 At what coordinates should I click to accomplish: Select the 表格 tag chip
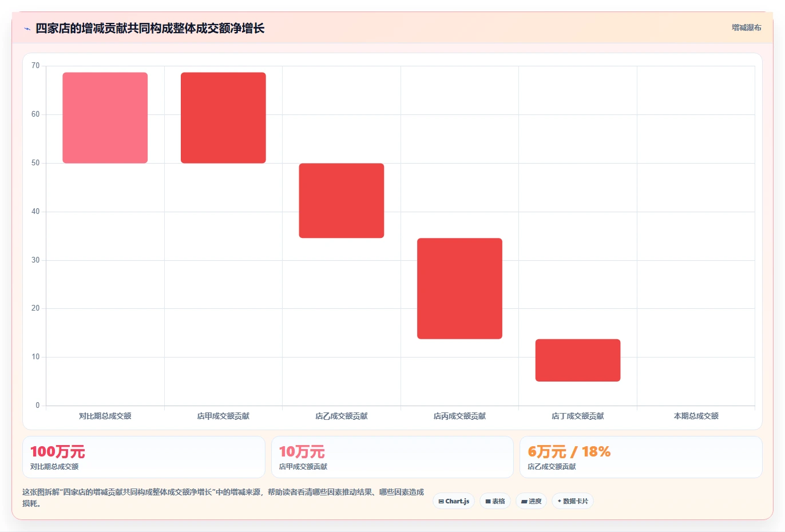pyautogui.click(x=495, y=501)
